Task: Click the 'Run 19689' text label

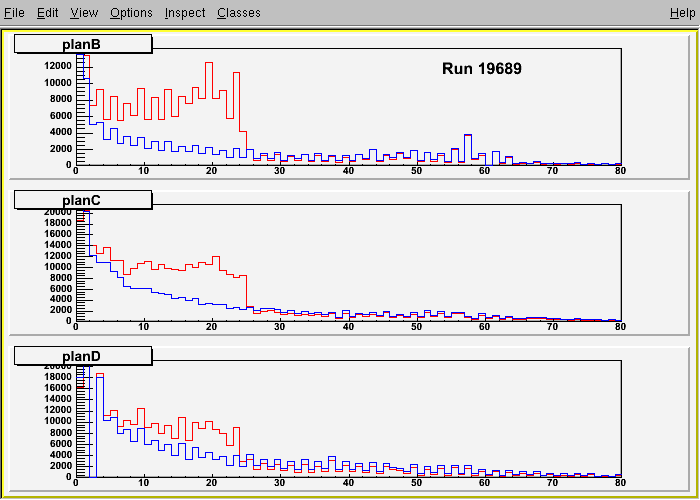Action: (x=482, y=69)
